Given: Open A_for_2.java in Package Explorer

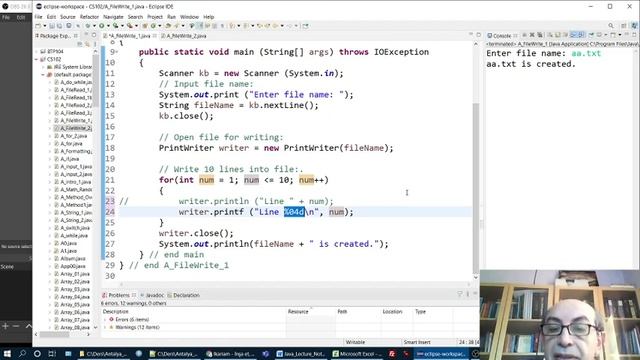Looking at the screenshot, I should 73,136.
